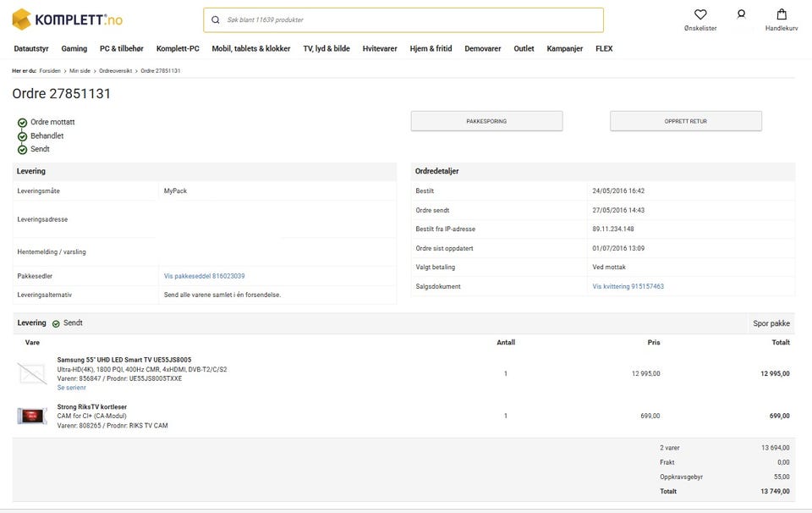812x513 pixels.
Task: Open the Demovarer menu
Action: click(x=483, y=49)
